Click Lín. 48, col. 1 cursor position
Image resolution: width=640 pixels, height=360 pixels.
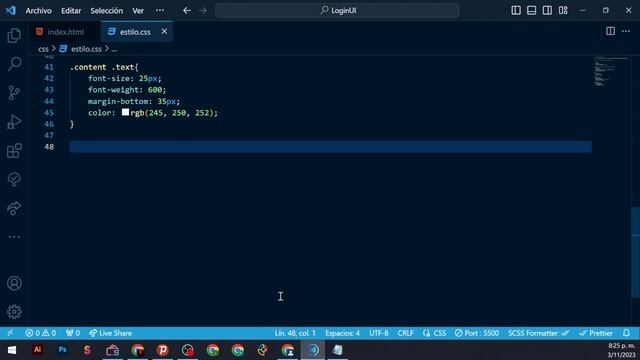coord(295,333)
